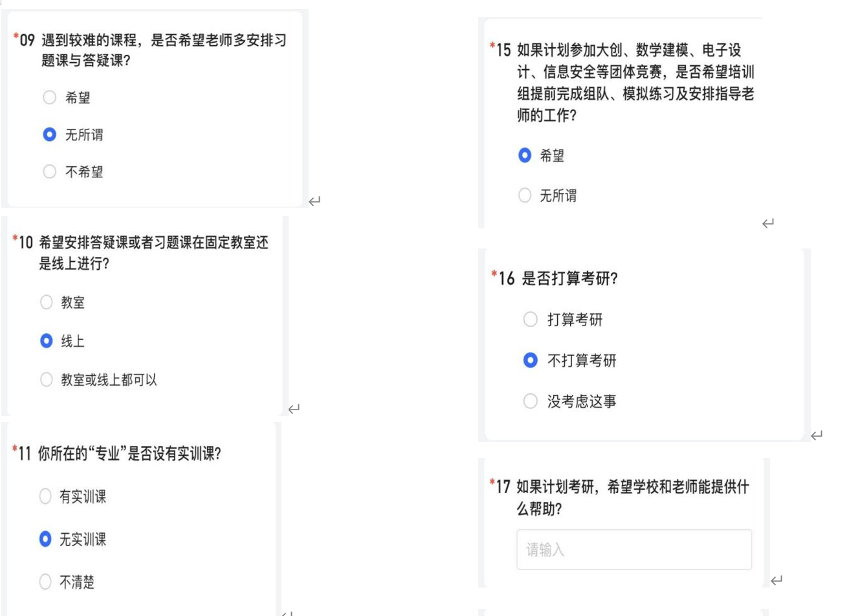The image size is (860, 616).
Task: Select 教室或线上都可以 in question 10
Action: [x=46, y=380]
